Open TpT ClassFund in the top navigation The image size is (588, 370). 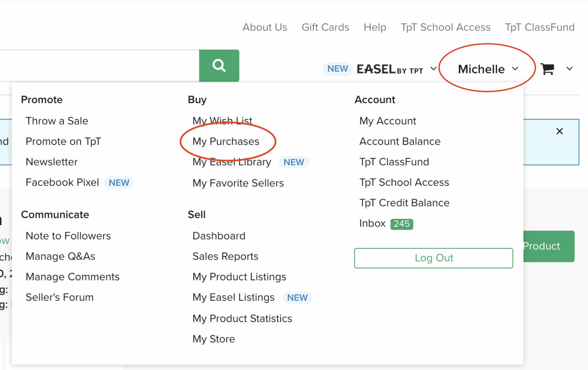coord(540,27)
